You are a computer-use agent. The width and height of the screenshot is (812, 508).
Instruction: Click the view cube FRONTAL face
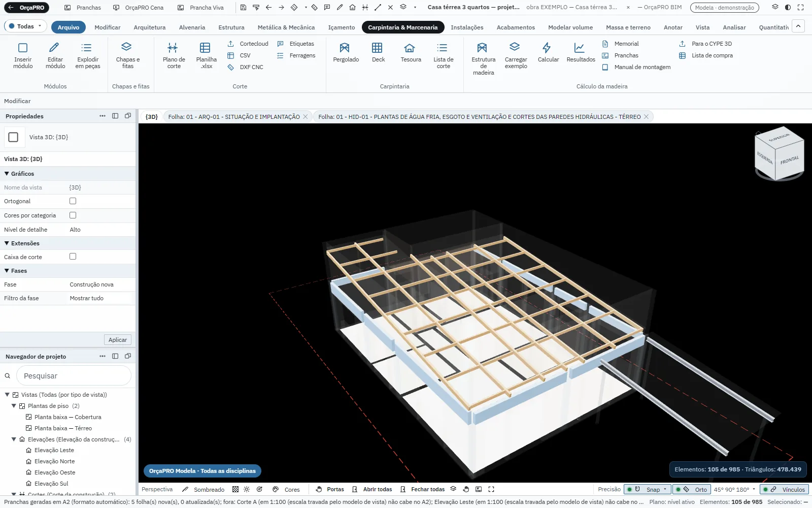click(789, 160)
